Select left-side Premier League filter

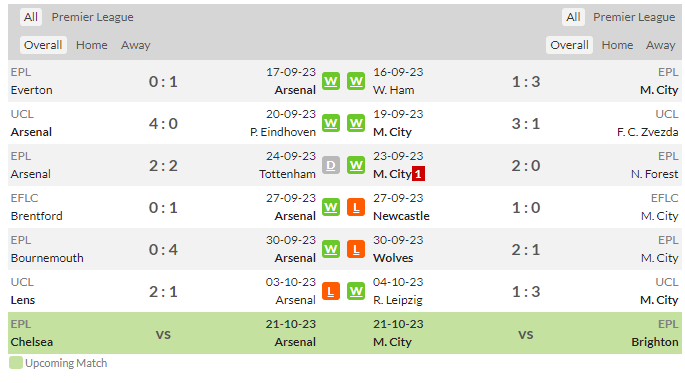click(93, 17)
